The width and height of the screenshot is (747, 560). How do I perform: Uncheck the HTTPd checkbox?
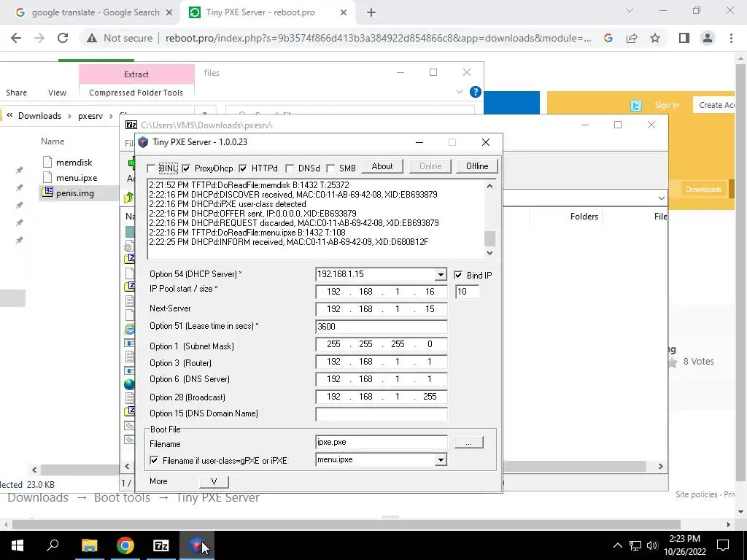(243, 168)
